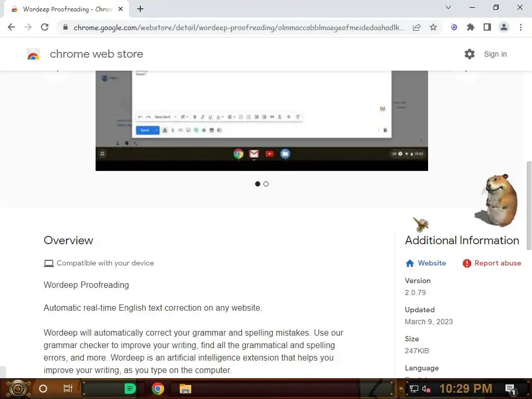Click size value 247KiB
Screen dimensions: 532x399
click(417, 351)
